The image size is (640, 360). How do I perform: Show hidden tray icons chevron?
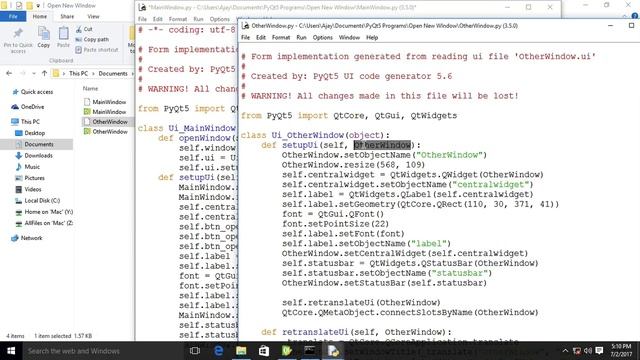point(565,351)
